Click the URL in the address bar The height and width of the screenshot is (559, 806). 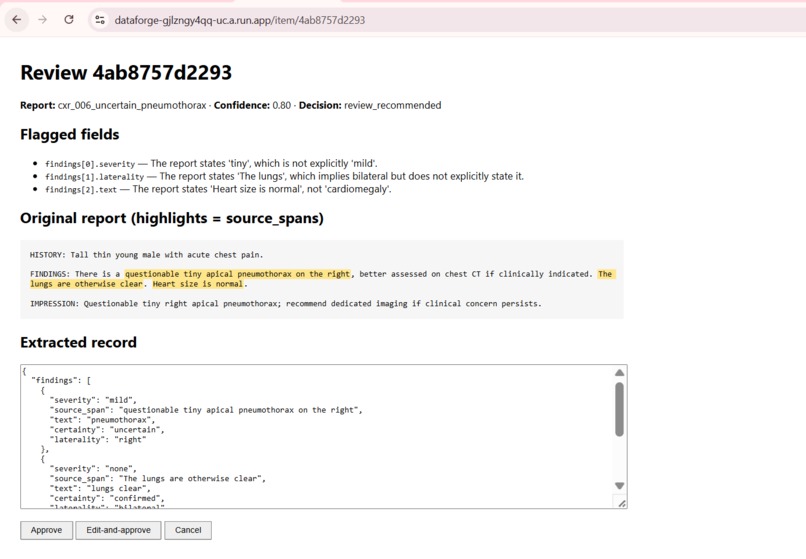point(240,20)
